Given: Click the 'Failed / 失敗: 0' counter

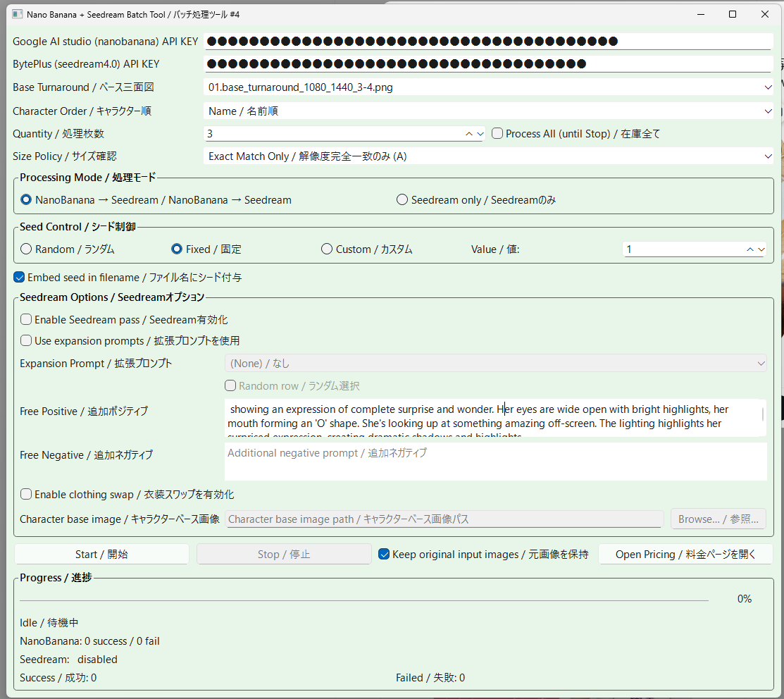Looking at the screenshot, I should pos(430,677).
